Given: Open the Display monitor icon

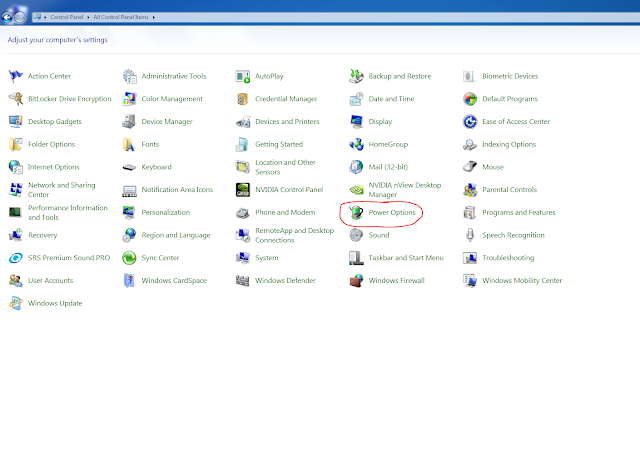Looking at the screenshot, I should tap(356, 122).
